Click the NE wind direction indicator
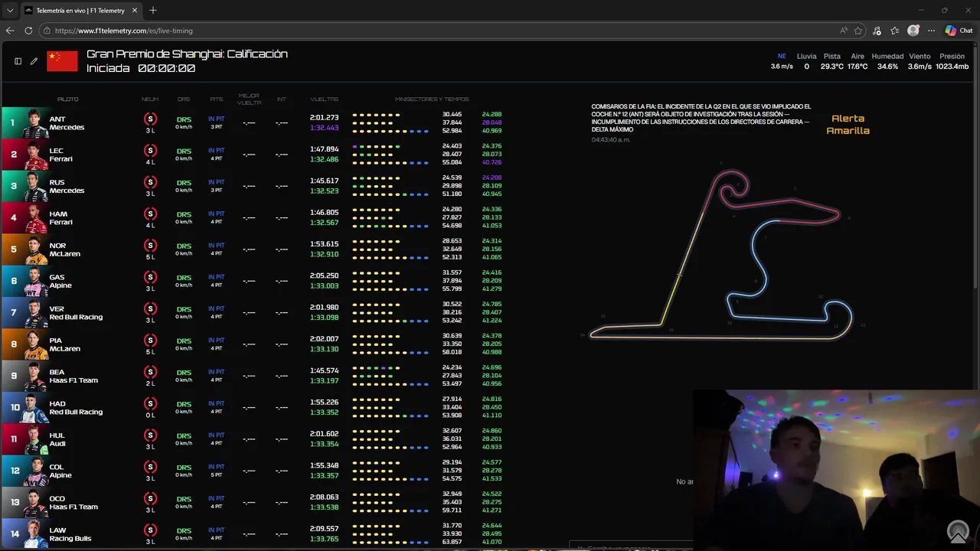 point(782,57)
